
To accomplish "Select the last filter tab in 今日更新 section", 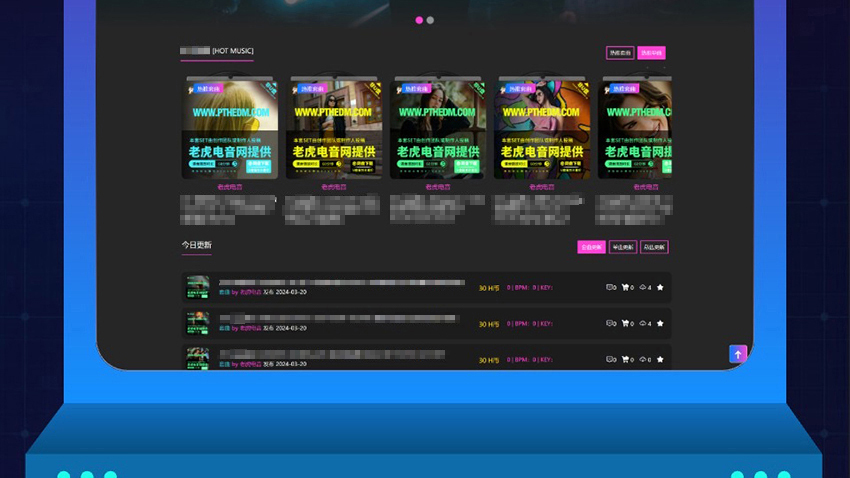I will (x=654, y=247).
